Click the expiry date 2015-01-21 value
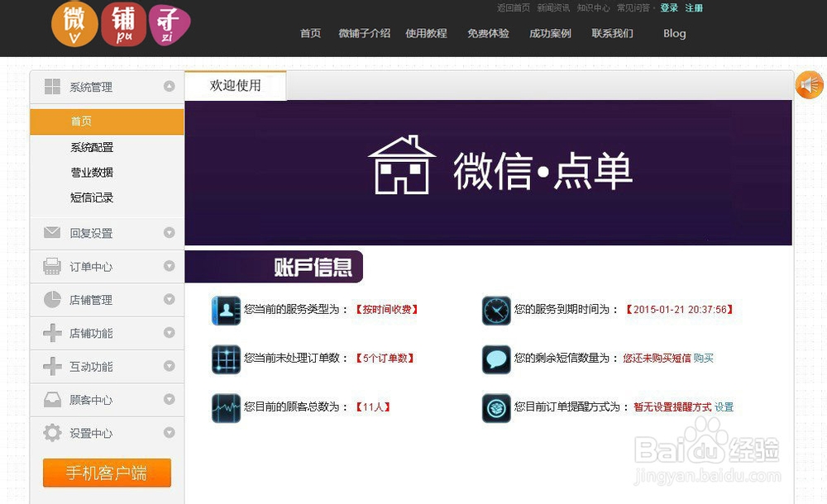 pos(679,310)
